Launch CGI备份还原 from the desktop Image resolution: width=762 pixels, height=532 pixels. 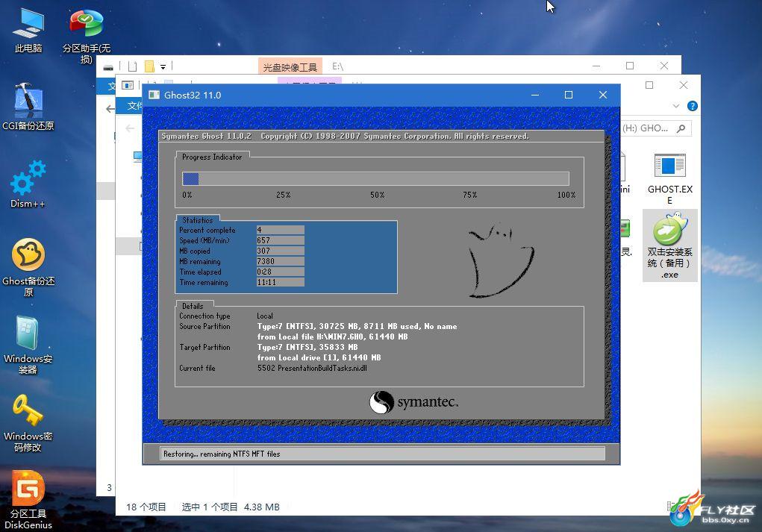(x=28, y=107)
